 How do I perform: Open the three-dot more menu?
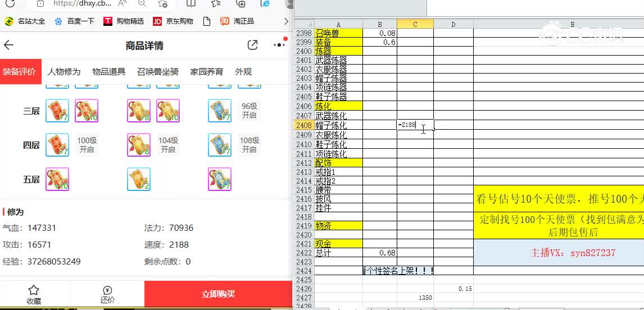[x=279, y=45]
